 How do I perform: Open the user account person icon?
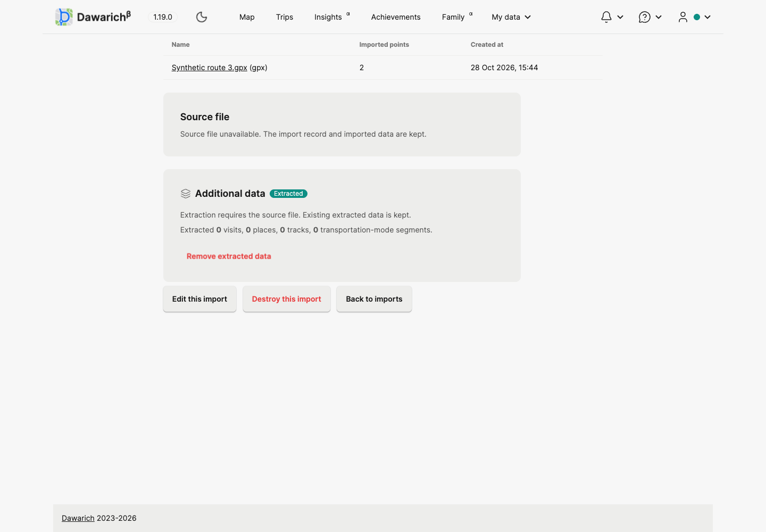tap(683, 17)
